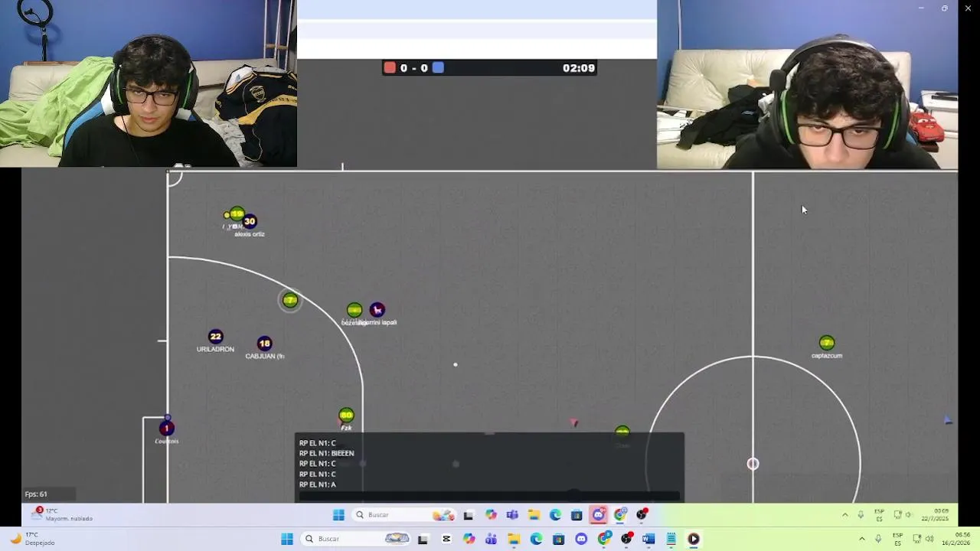Screen dimensions: 980x551
Task: Open the media player taskbar icon
Action: [694, 539]
